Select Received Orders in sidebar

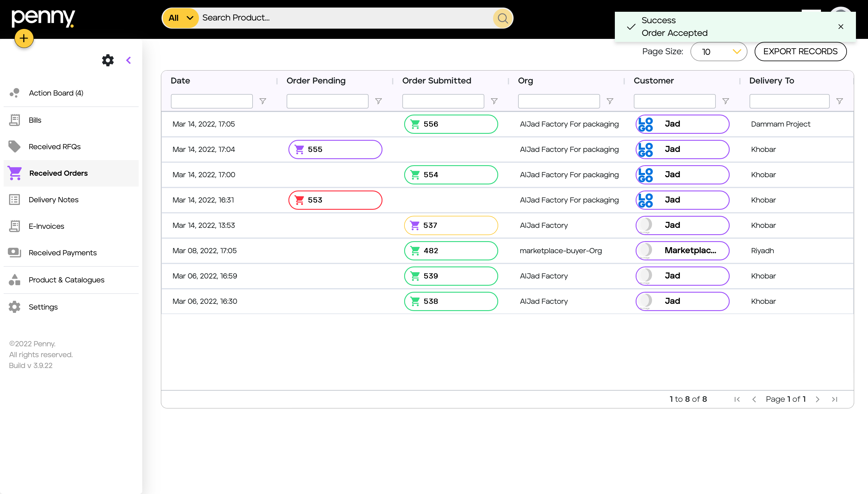[x=71, y=173]
